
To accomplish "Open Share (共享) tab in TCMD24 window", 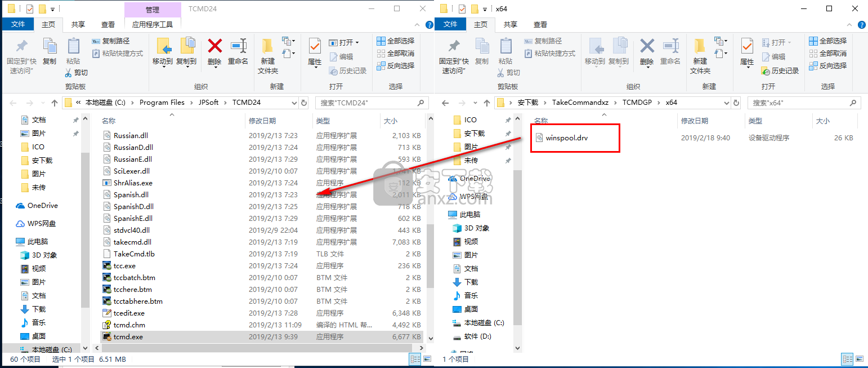I will [78, 24].
